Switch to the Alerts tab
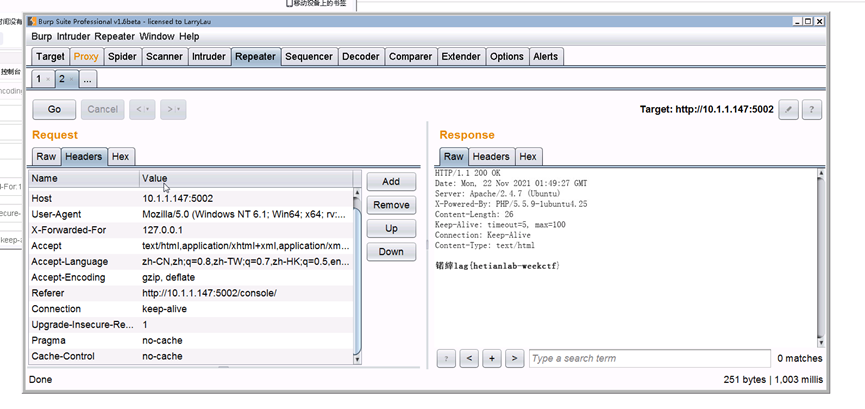This screenshot has height=409, width=865. tap(546, 56)
